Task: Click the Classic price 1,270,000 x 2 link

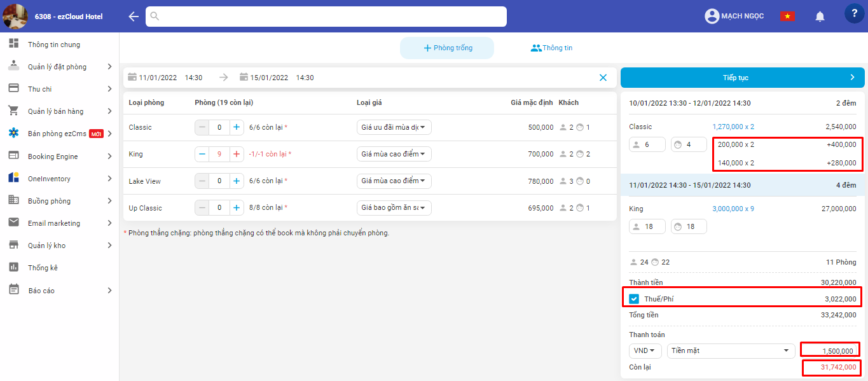Action: pyautogui.click(x=733, y=127)
